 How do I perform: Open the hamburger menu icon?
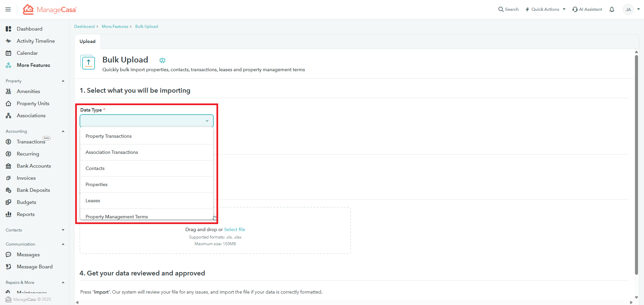point(8,9)
